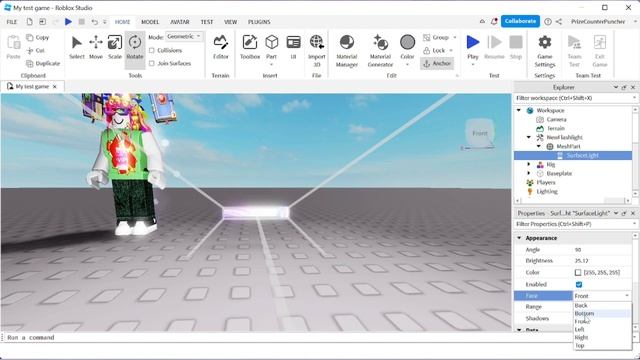This screenshot has height=360, width=640.
Task: Click the Collaborate button
Action: tap(520, 21)
